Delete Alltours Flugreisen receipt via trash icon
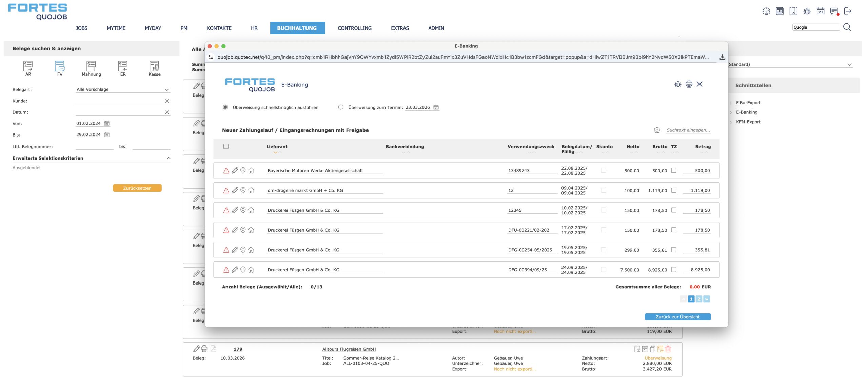Image resolution: width=868 pixels, height=377 pixels. tap(668, 349)
